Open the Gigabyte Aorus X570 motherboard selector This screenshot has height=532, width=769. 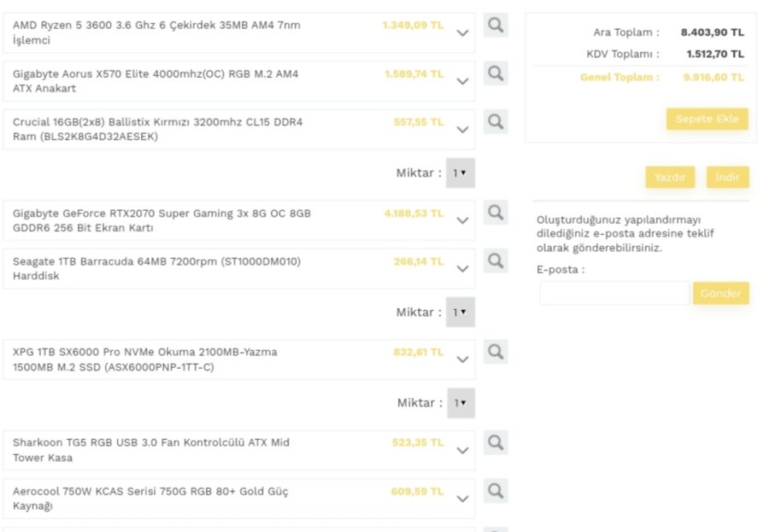462,81
